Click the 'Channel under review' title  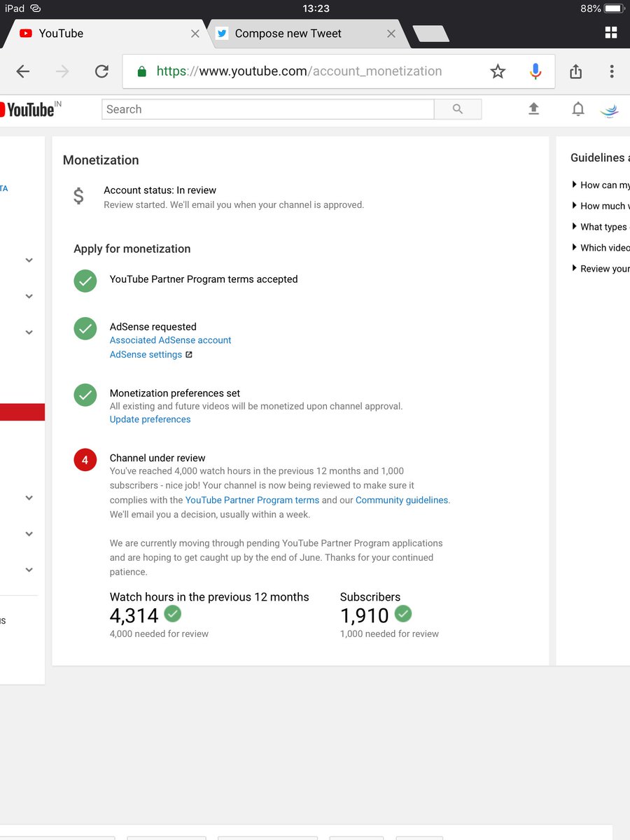157,458
